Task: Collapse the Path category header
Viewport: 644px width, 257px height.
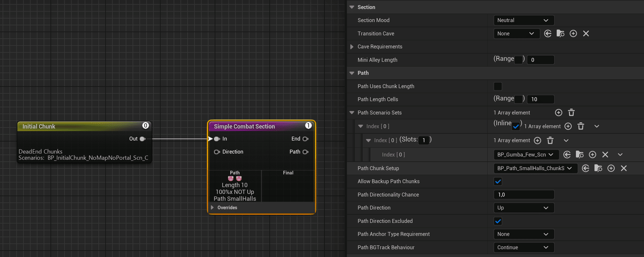Action: pos(352,73)
